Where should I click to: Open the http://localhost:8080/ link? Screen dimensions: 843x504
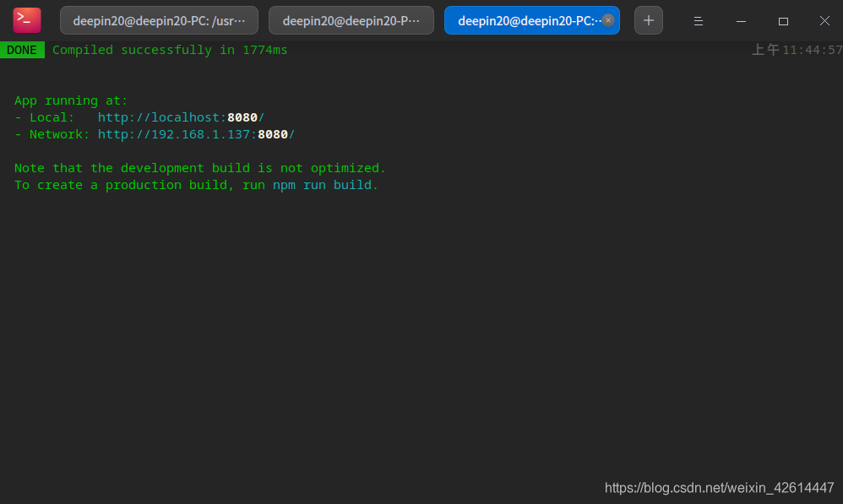(181, 117)
